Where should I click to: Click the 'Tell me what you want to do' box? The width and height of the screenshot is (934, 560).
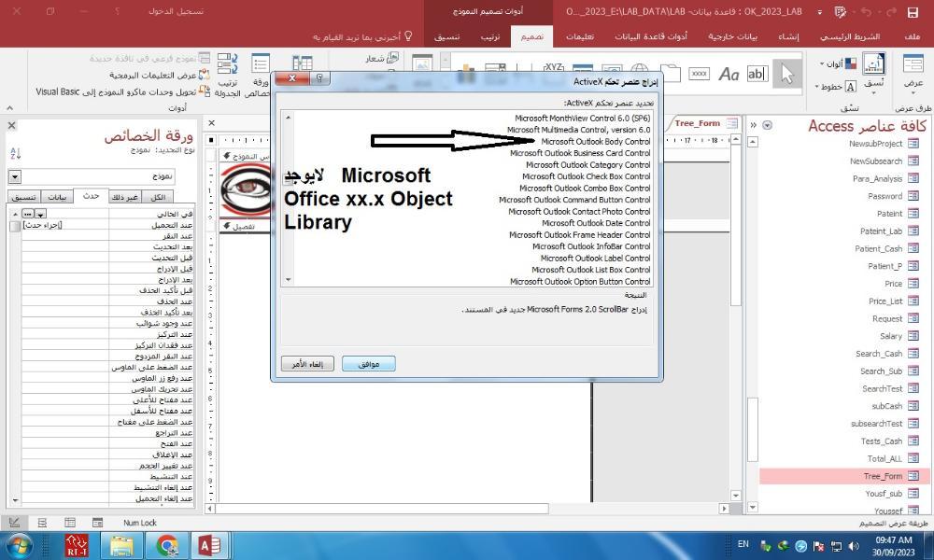tap(362, 37)
